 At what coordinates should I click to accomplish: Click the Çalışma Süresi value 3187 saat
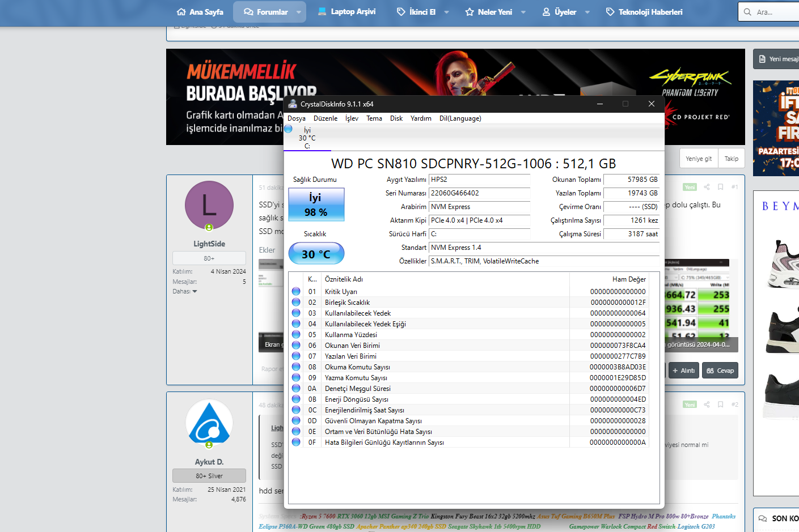click(631, 234)
